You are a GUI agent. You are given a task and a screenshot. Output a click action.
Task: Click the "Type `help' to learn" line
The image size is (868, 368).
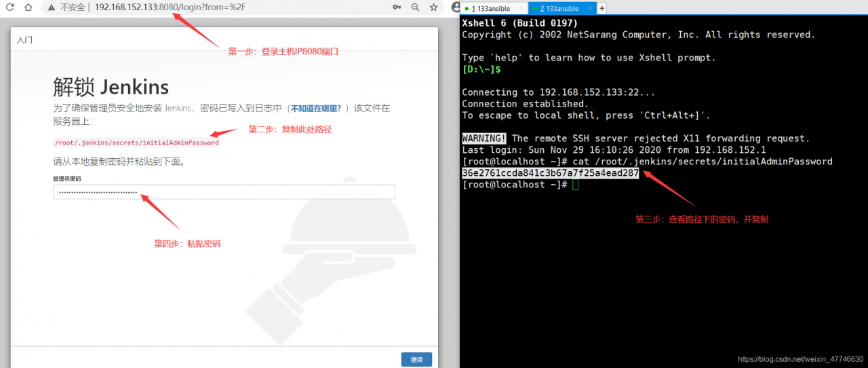pos(589,58)
